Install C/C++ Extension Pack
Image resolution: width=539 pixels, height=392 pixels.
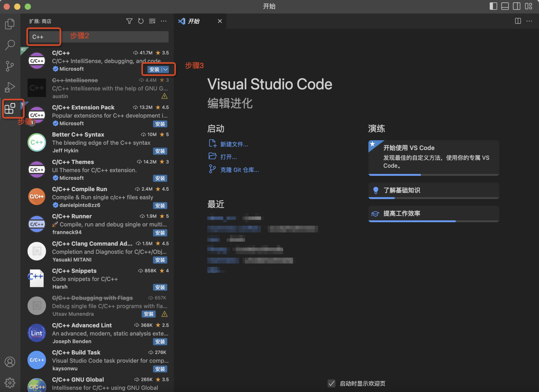tap(160, 124)
